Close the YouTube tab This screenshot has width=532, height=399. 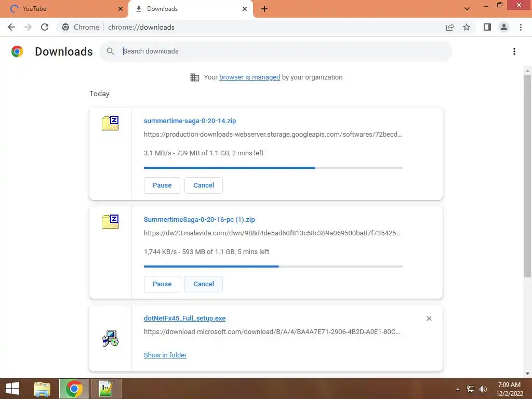[121, 9]
